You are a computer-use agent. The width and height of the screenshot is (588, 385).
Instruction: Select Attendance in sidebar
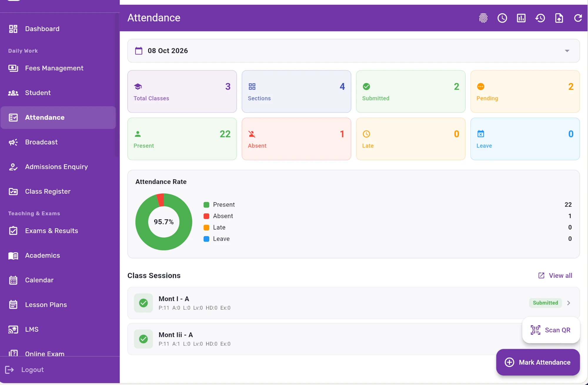(58, 117)
